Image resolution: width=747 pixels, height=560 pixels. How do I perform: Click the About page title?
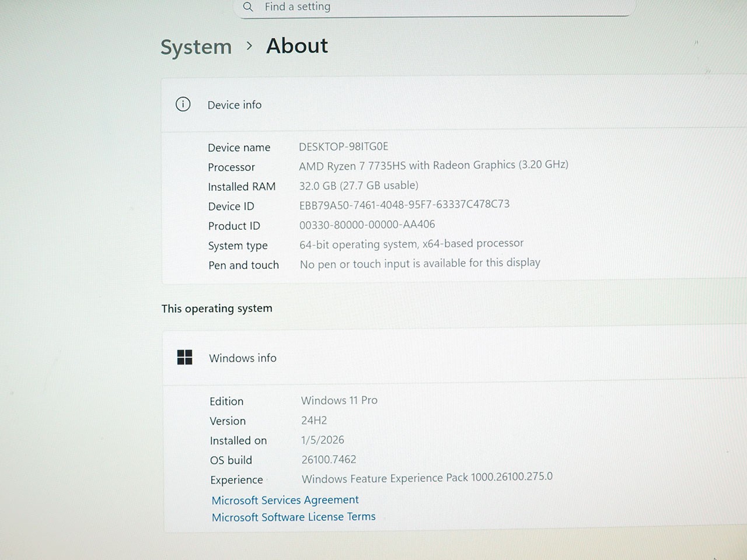297,45
